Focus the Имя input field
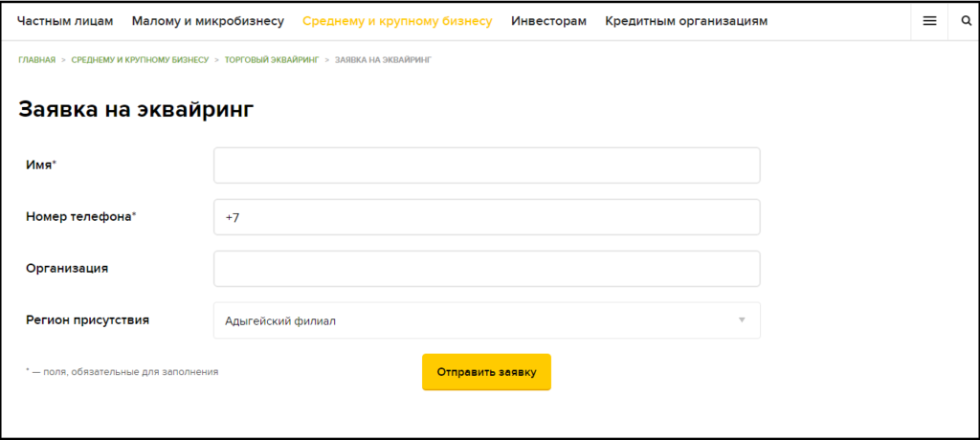This screenshot has height=440, width=980. [x=487, y=165]
